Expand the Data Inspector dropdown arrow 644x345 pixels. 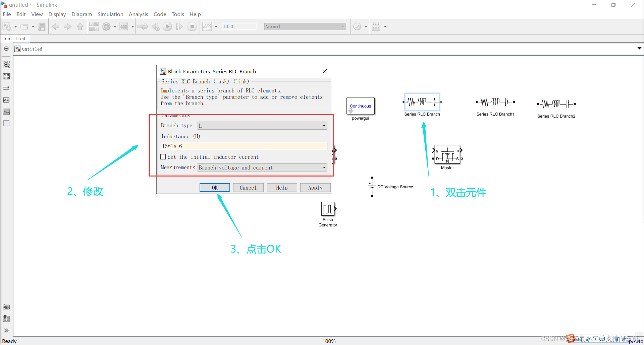click(x=216, y=26)
